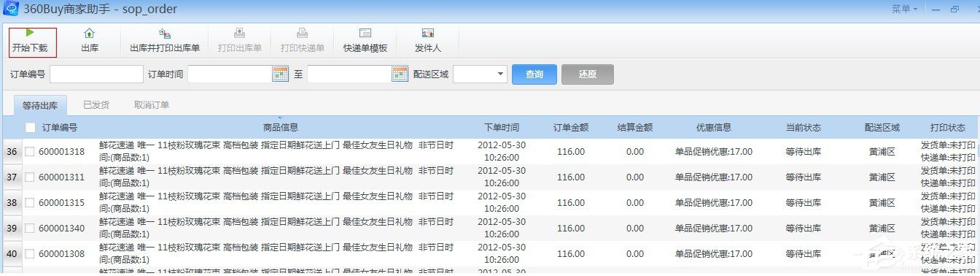The height and width of the screenshot is (276, 980).
Task: Click 0.00 settlement amount in row 36
Action: pyautogui.click(x=635, y=152)
